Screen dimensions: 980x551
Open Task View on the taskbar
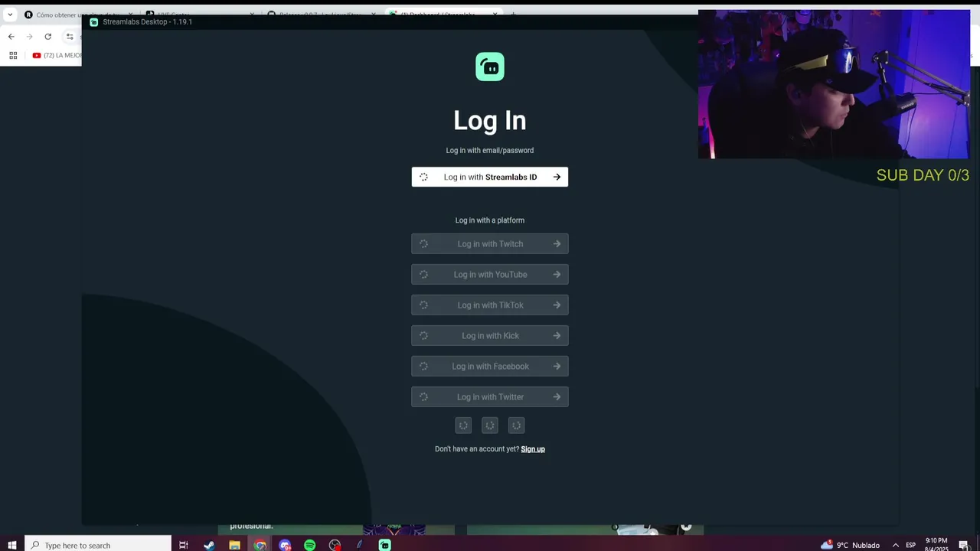pos(183,545)
